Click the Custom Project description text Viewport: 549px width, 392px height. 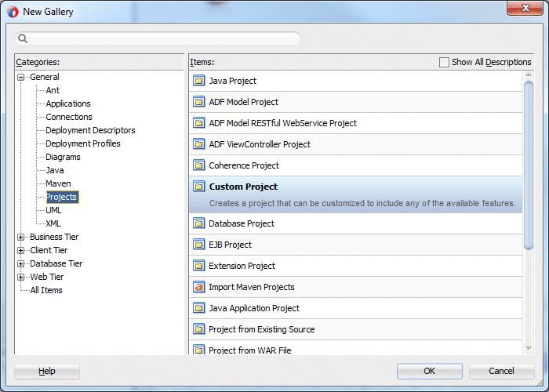[362, 203]
